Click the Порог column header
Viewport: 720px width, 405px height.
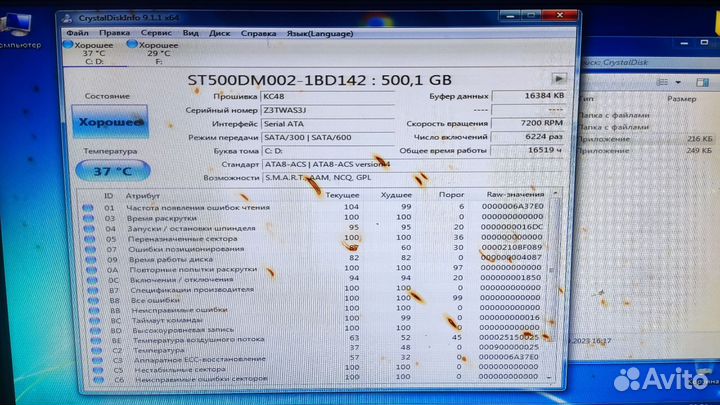tap(451, 195)
